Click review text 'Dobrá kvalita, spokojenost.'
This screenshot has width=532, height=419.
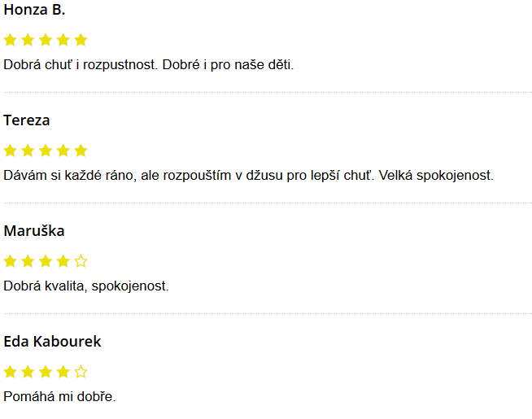pos(86,286)
